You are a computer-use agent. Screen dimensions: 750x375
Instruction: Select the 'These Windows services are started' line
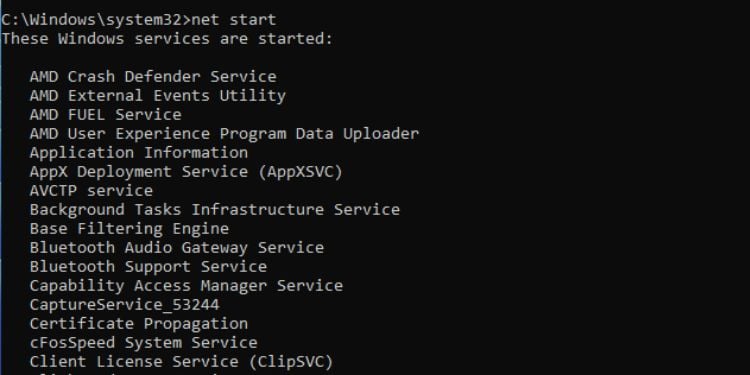pyautogui.click(x=166, y=39)
